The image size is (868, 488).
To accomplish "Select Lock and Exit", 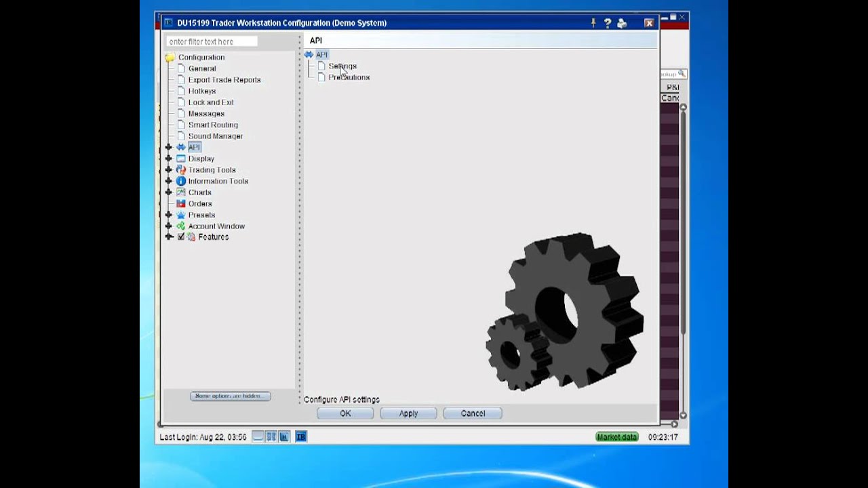I will (x=211, y=102).
